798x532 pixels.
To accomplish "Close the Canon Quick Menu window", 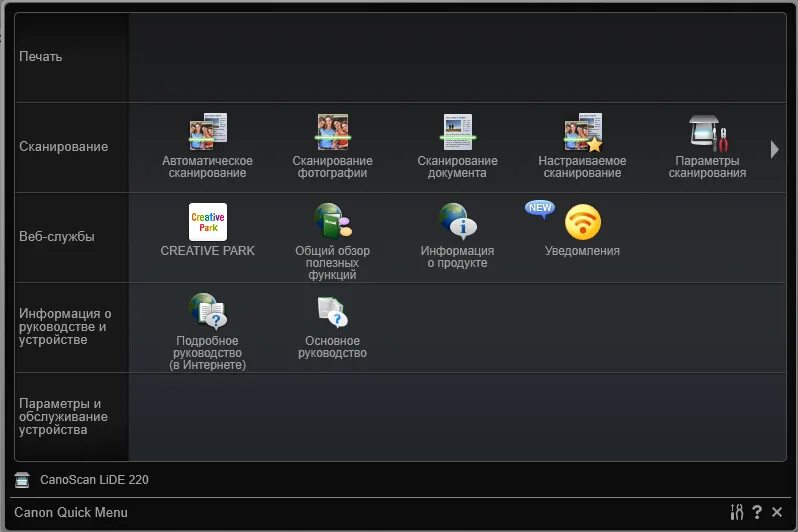I will tap(777, 512).
